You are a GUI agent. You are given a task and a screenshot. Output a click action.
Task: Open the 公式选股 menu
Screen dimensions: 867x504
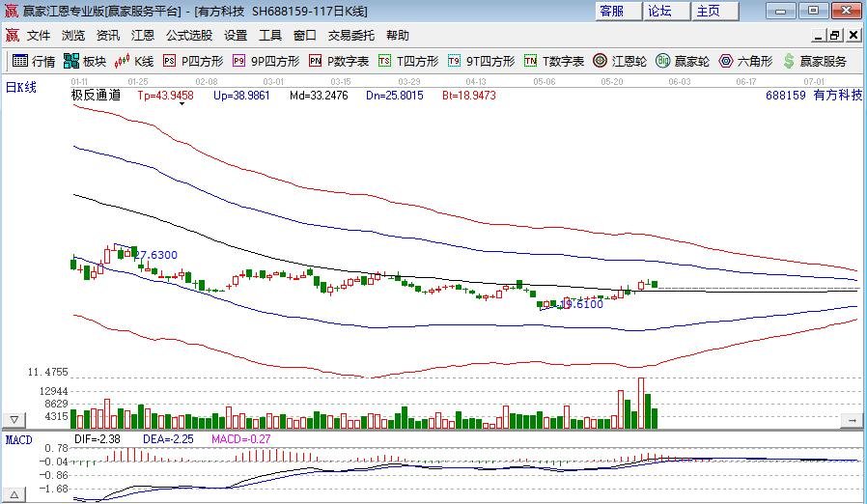(189, 36)
